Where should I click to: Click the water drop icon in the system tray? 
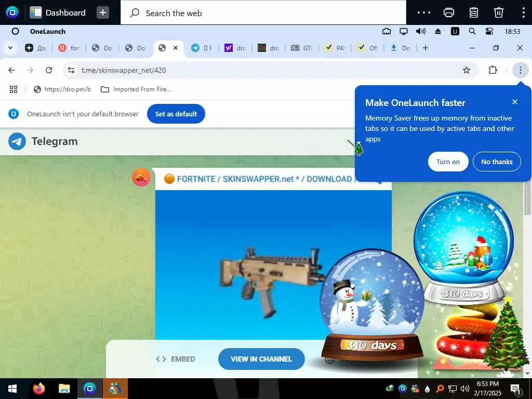click(x=427, y=389)
